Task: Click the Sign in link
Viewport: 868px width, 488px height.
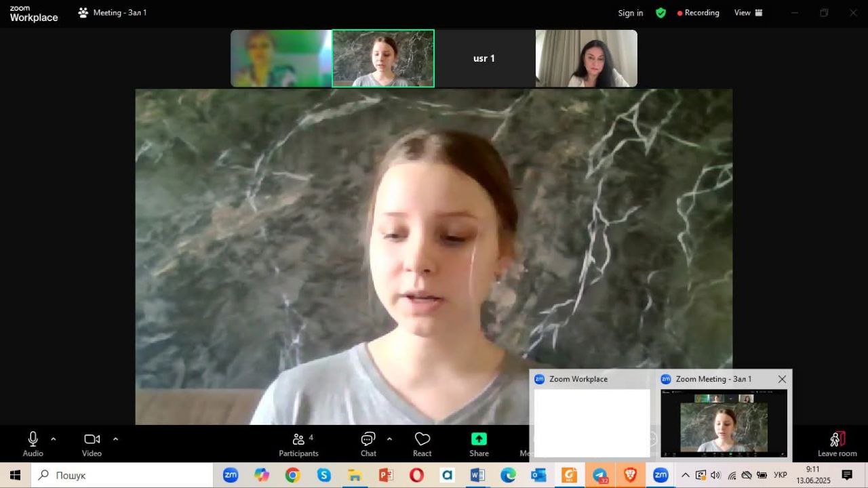Action: click(630, 13)
